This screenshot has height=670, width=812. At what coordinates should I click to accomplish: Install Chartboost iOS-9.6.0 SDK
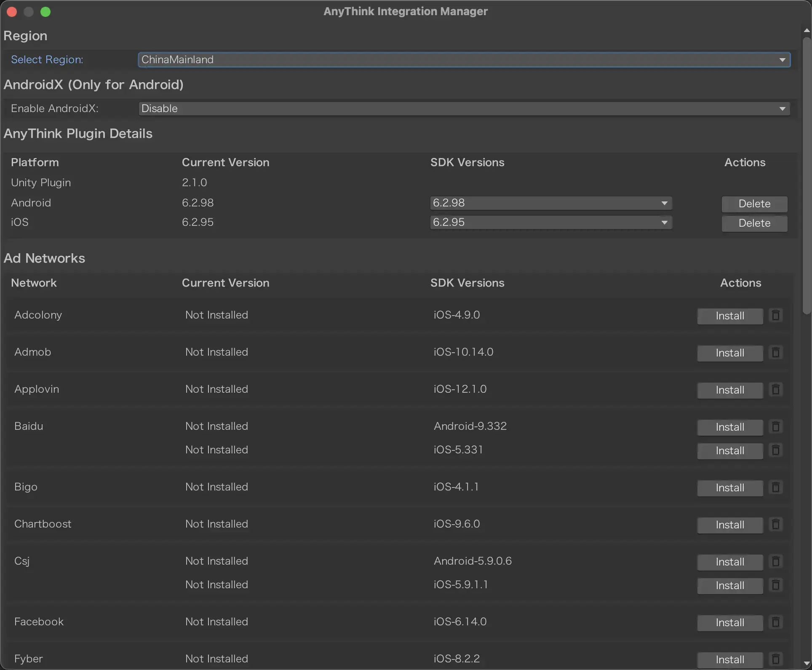pyautogui.click(x=730, y=525)
